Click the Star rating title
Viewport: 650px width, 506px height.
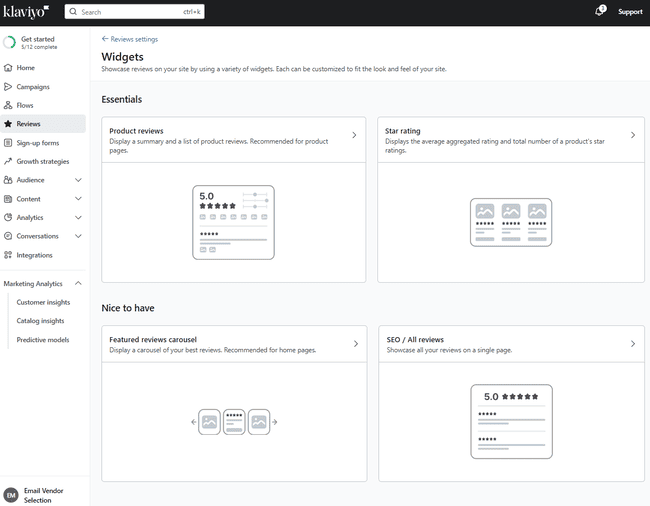coord(403,131)
